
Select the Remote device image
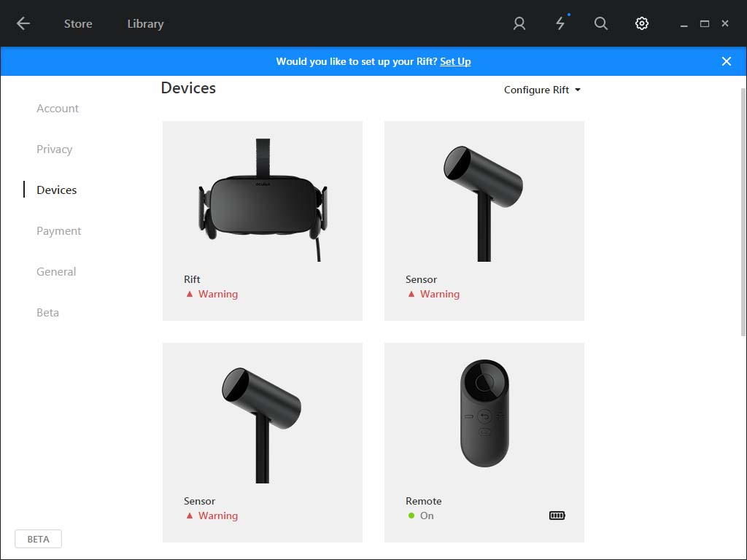pos(484,413)
